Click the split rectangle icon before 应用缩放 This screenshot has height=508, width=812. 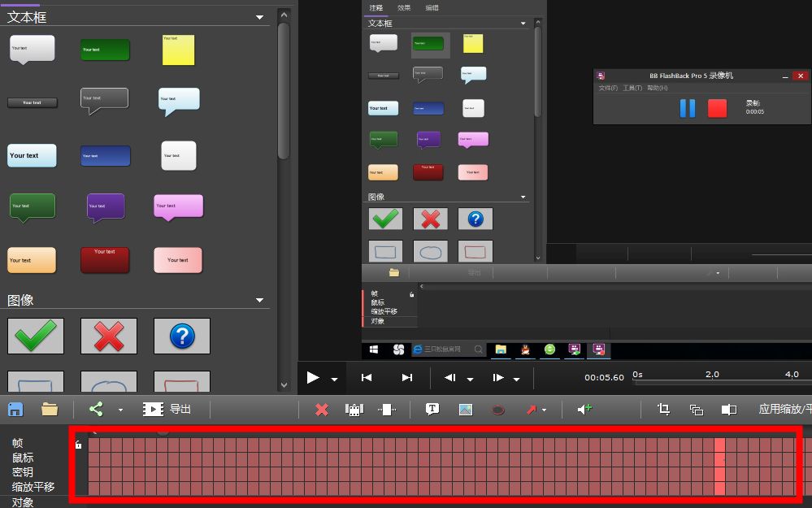(729, 410)
